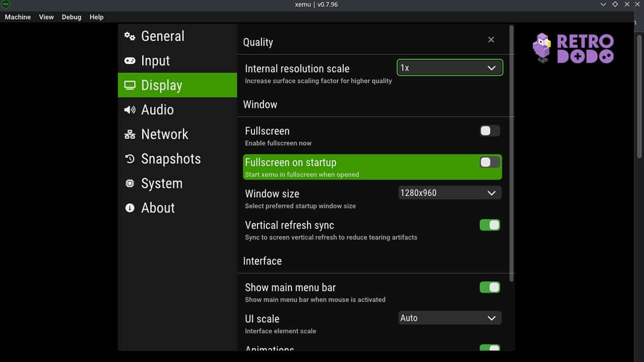644x362 pixels.
Task: Open About via the info icon
Action: click(x=129, y=208)
